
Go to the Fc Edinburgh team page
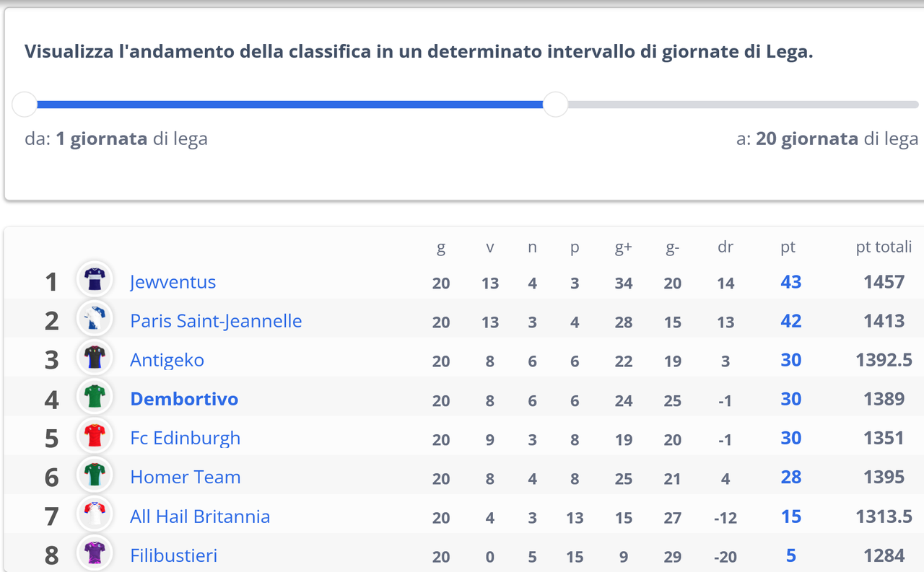pyautogui.click(x=185, y=438)
